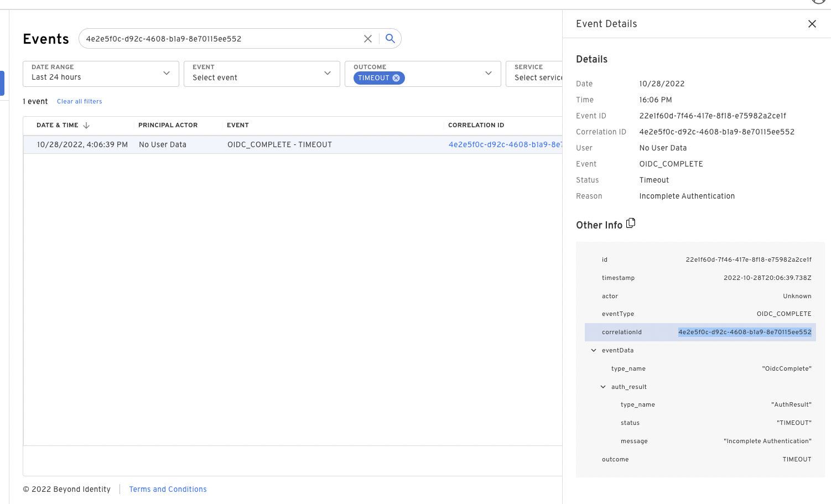This screenshot has width=831, height=504.
Task: Remove the TIMEOUT outcome filter chip
Action: [x=396, y=78]
